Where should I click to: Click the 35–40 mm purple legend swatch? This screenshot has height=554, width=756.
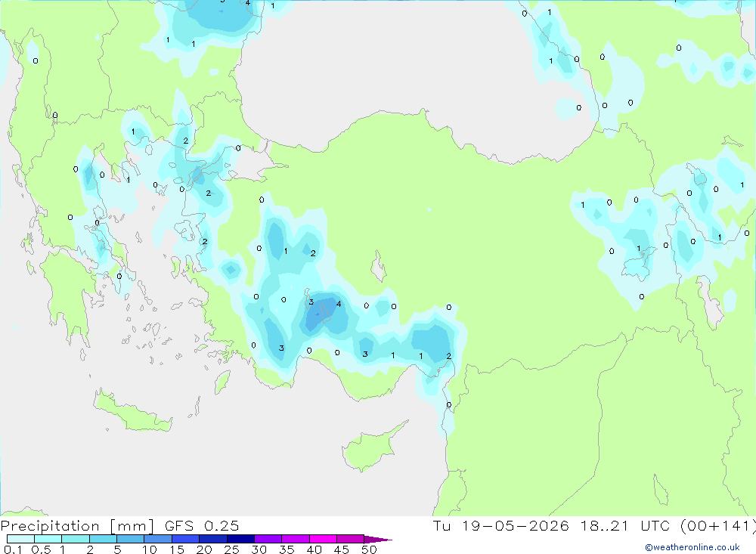click(296, 539)
